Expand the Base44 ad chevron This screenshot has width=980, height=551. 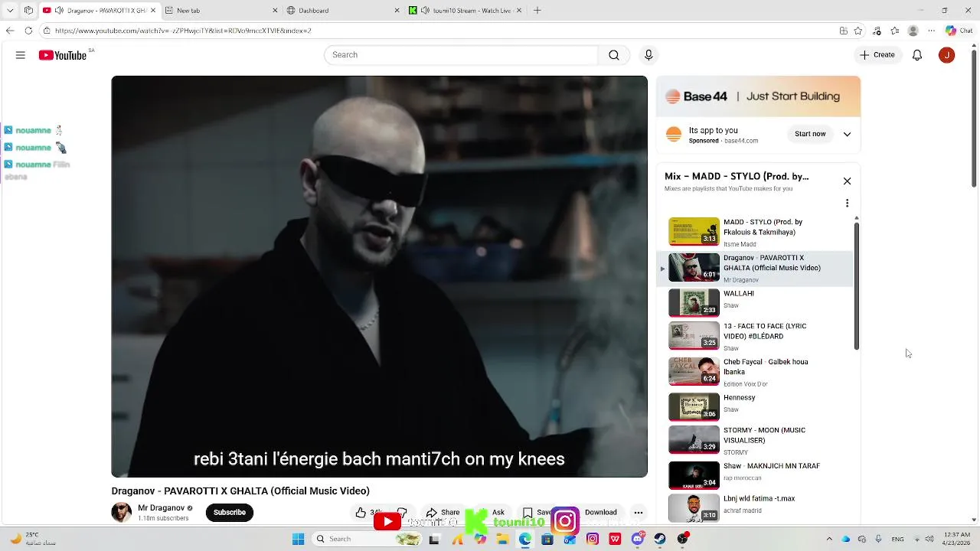point(847,134)
